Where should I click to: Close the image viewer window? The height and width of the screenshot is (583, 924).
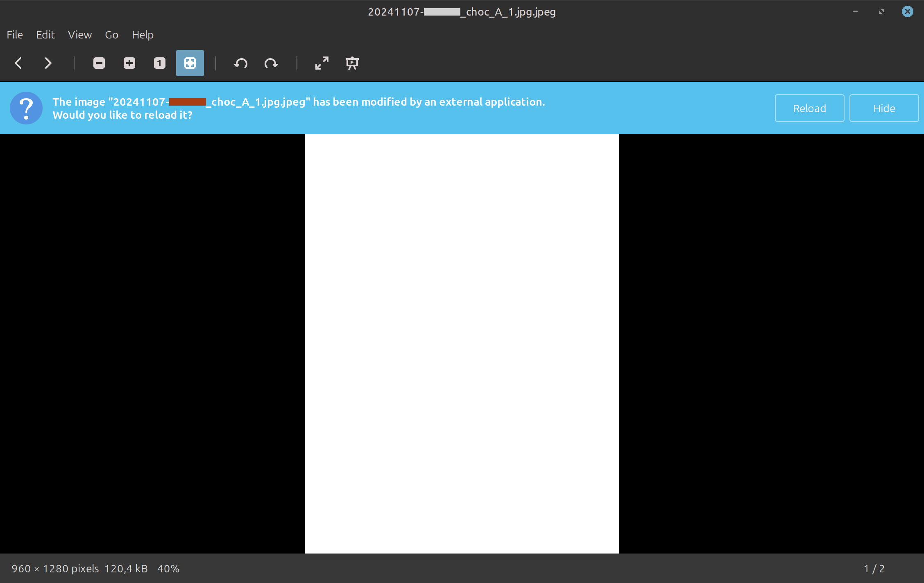(907, 11)
